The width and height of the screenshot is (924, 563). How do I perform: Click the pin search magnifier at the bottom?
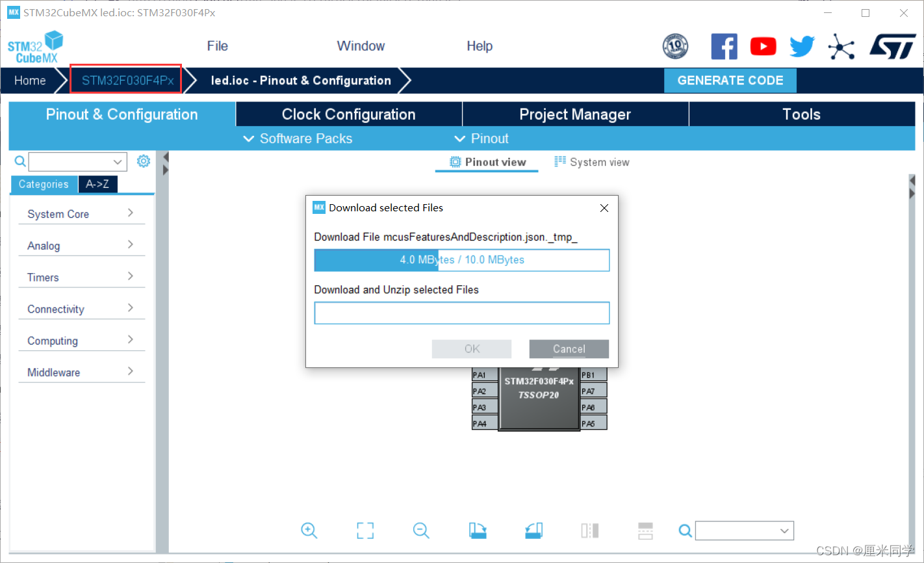coord(685,530)
